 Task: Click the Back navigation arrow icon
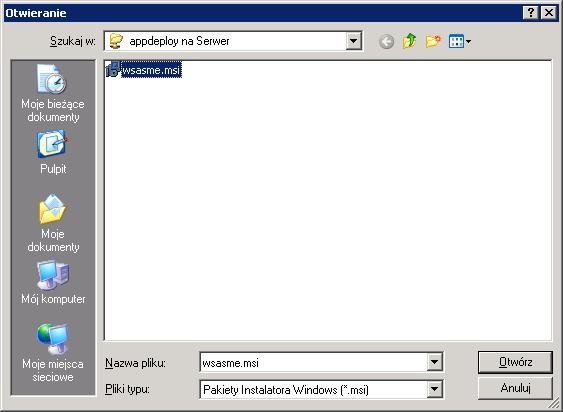click(x=386, y=42)
